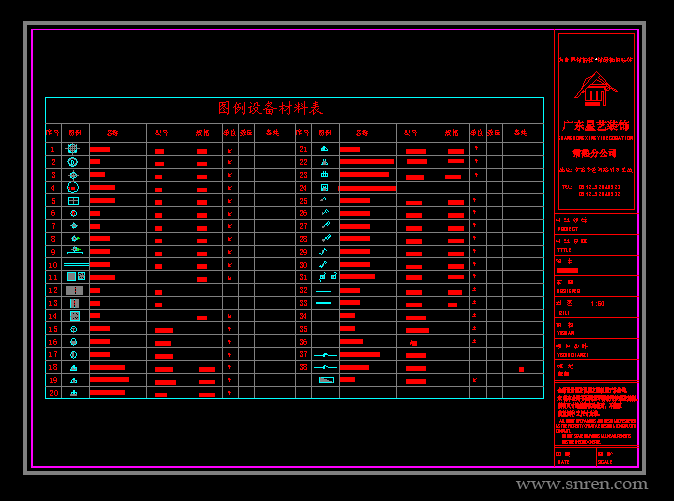Click the grid panel symbol in row 5

pos(74,201)
